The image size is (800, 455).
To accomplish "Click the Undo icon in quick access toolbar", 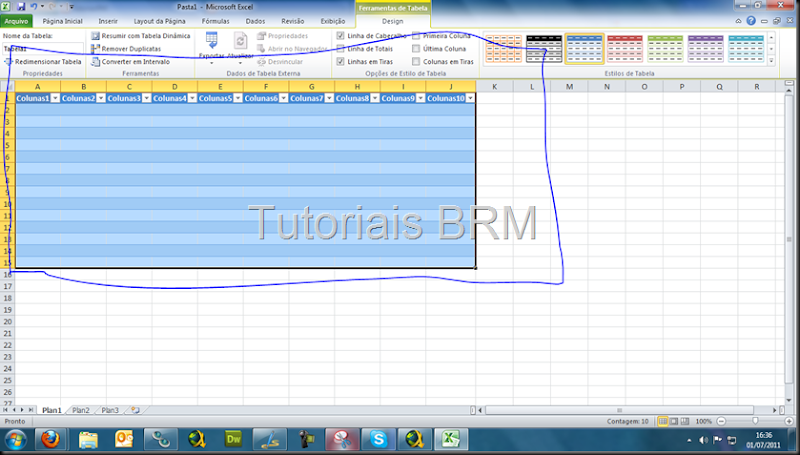I will pos(34,7).
